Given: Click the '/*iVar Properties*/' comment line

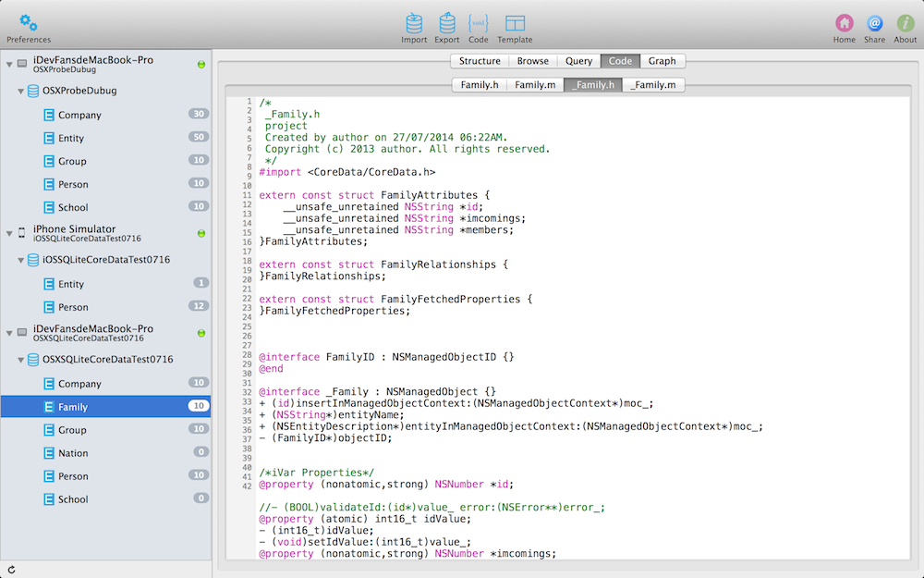Looking at the screenshot, I should pyautogui.click(x=316, y=473).
